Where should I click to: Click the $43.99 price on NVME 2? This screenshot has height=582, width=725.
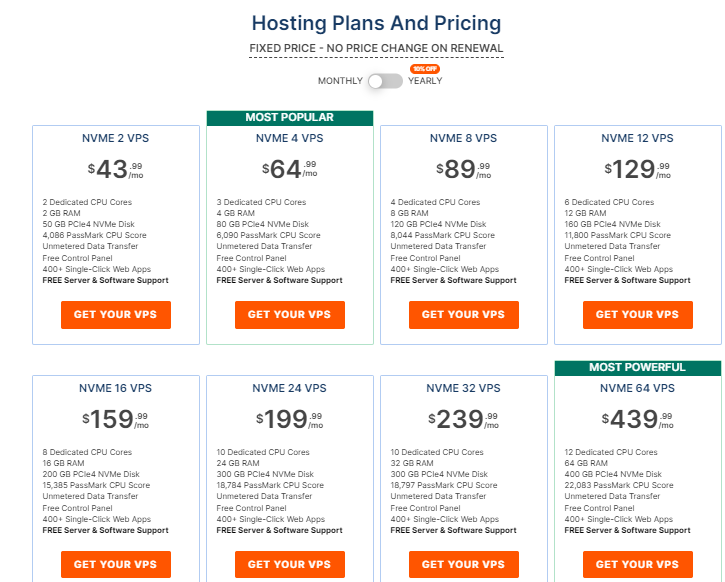(116, 169)
